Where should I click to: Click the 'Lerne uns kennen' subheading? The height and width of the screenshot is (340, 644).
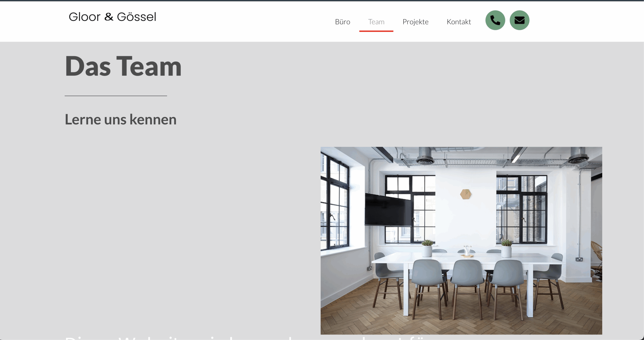pos(120,119)
